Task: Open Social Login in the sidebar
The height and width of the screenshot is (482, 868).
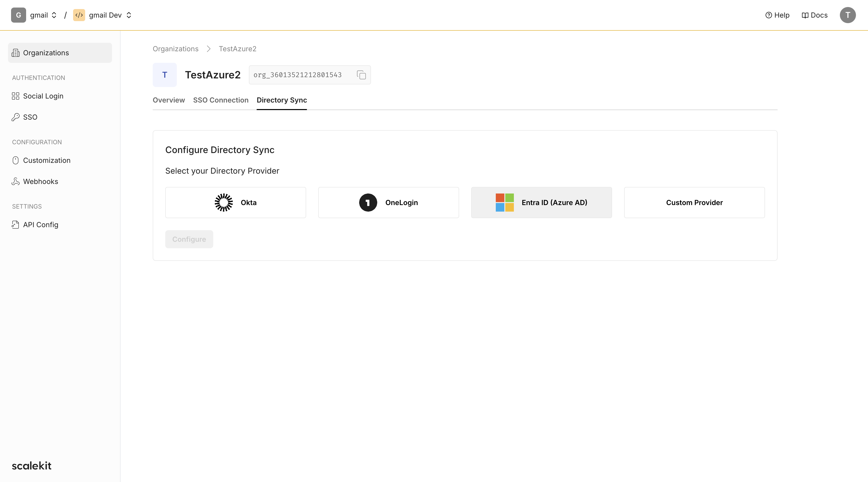Action: (x=60, y=96)
